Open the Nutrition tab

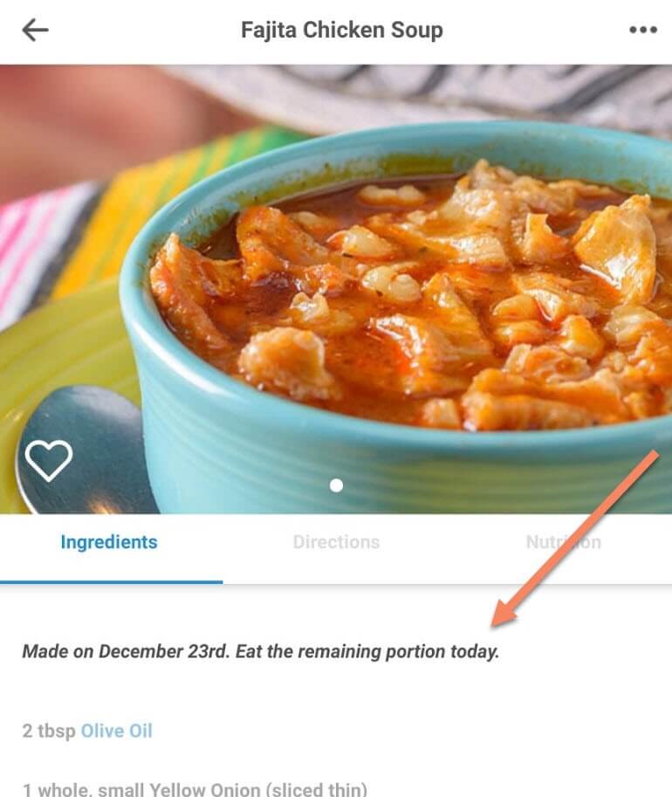pyautogui.click(x=563, y=542)
